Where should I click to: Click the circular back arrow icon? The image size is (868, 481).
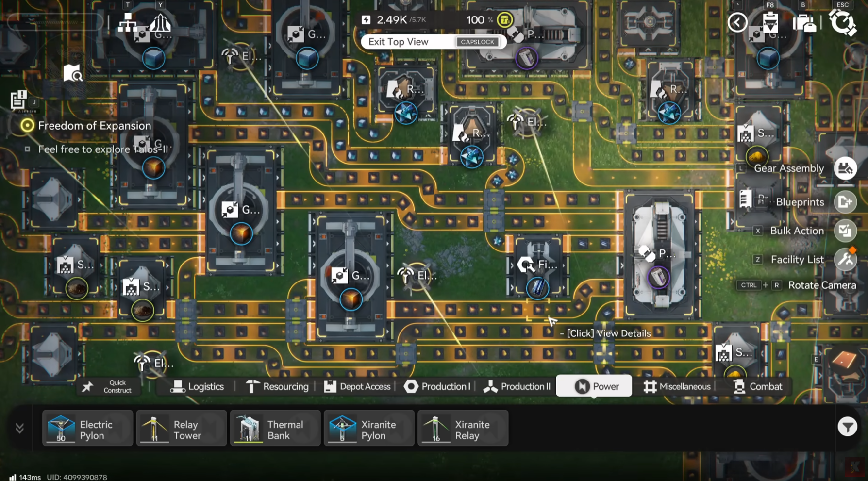tap(737, 22)
